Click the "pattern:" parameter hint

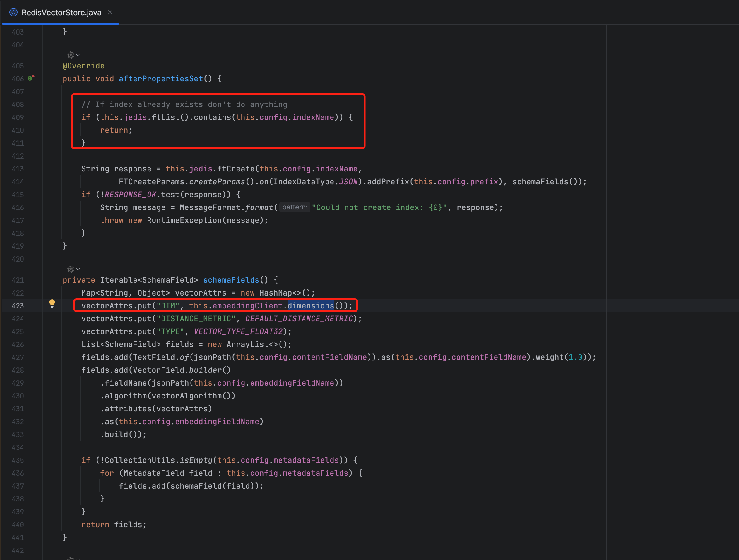[295, 207]
